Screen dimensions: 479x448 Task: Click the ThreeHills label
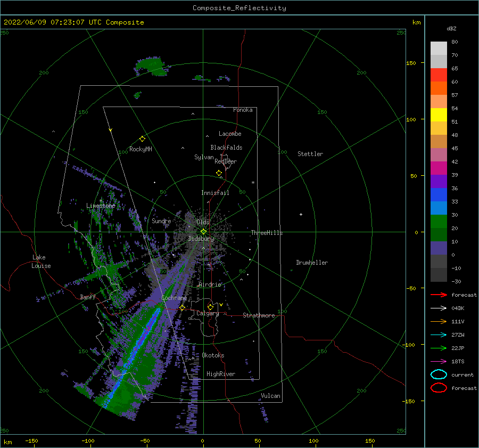[267, 233]
